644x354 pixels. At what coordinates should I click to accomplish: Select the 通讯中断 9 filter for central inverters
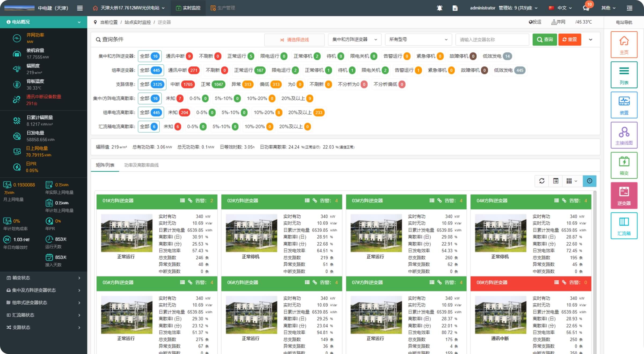coord(179,56)
